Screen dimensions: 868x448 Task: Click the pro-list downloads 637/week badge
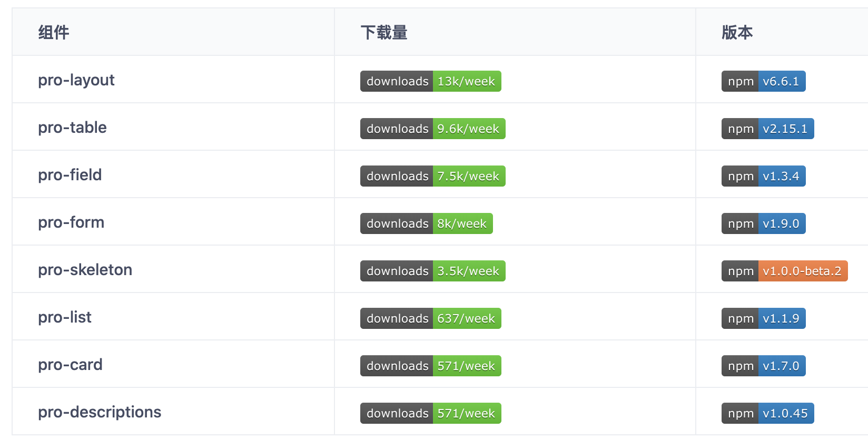(430, 318)
